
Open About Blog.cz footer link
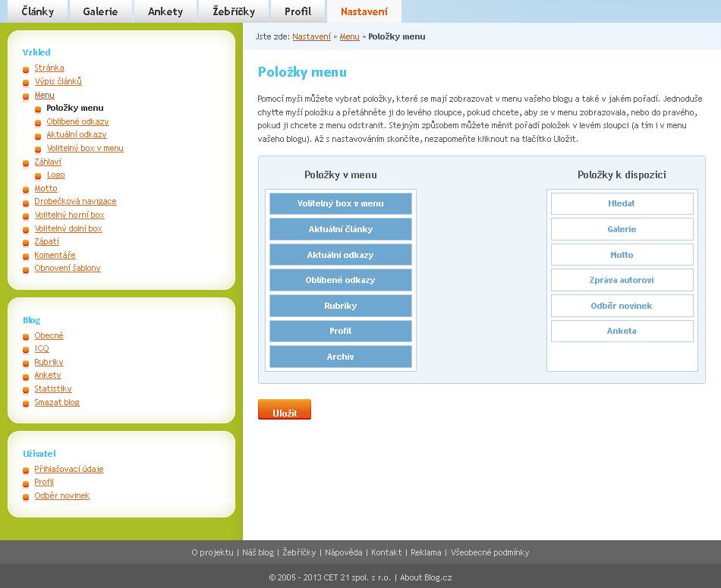426,577
